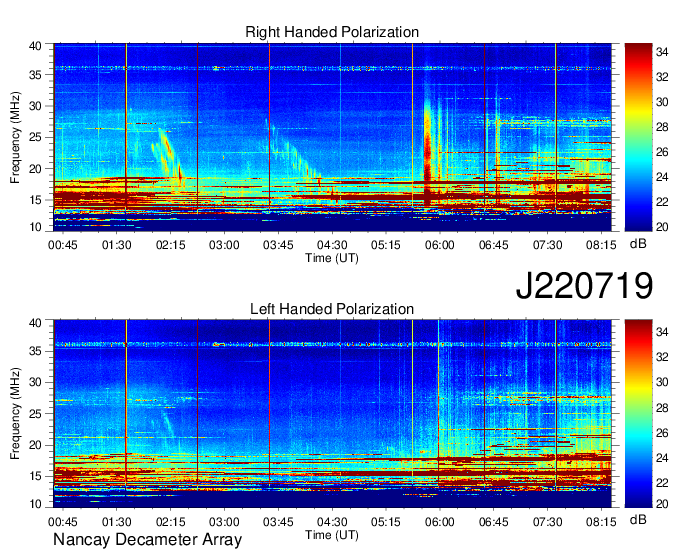The height and width of the screenshot is (552, 680).
Task: Click the 35 MHz tick on Right Handed frequency axis
Action: [35, 75]
